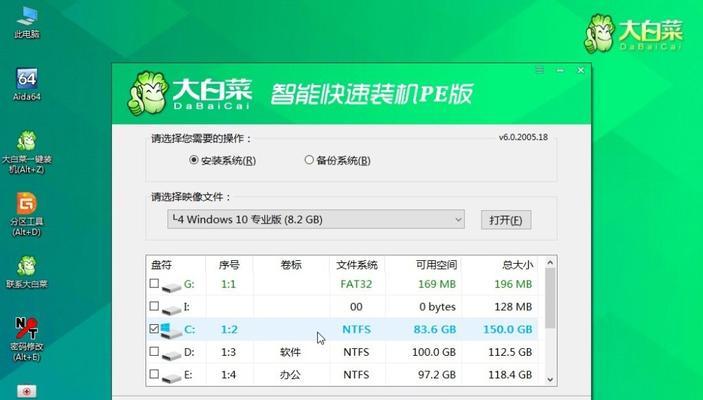Click the 办公 volume label cell
Screen dimensions: 703x400
click(x=290, y=375)
